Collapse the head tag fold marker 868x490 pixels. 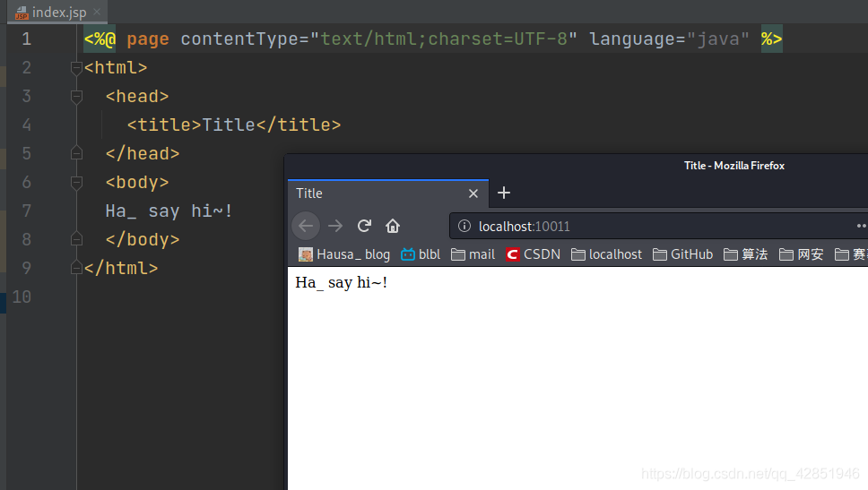76,97
